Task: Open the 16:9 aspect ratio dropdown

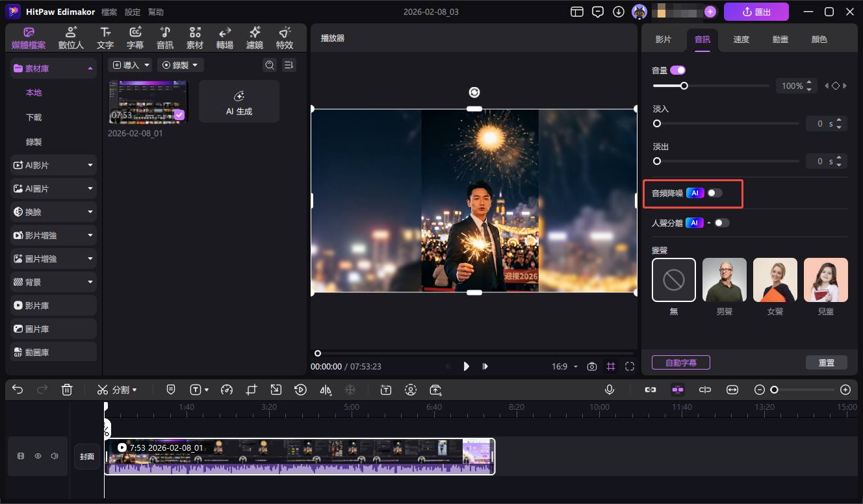Action: (x=564, y=367)
